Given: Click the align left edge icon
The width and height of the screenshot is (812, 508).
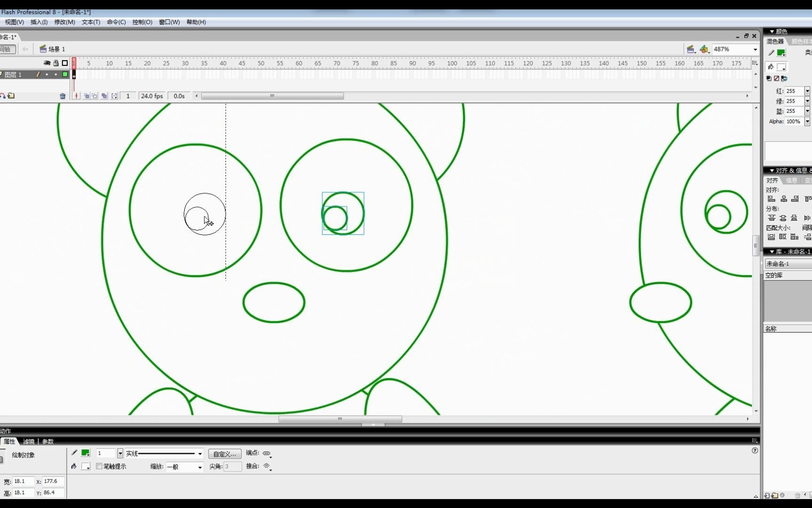Looking at the screenshot, I should [x=772, y=199].
